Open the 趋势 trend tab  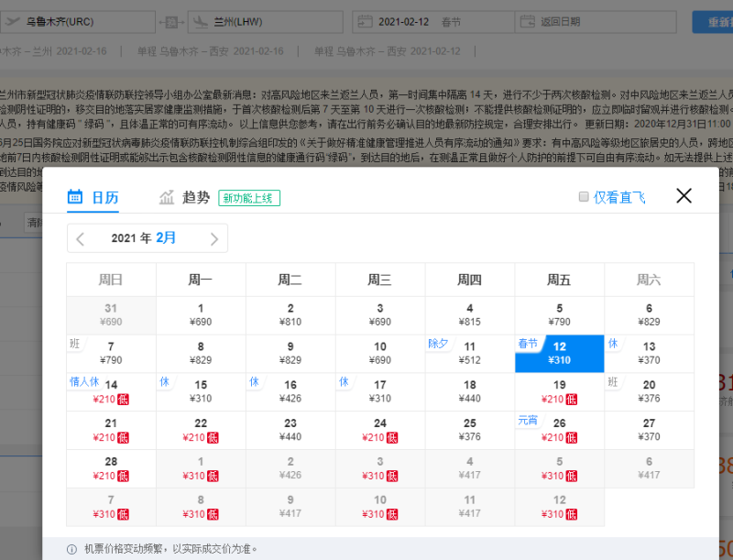pos(184,197)
